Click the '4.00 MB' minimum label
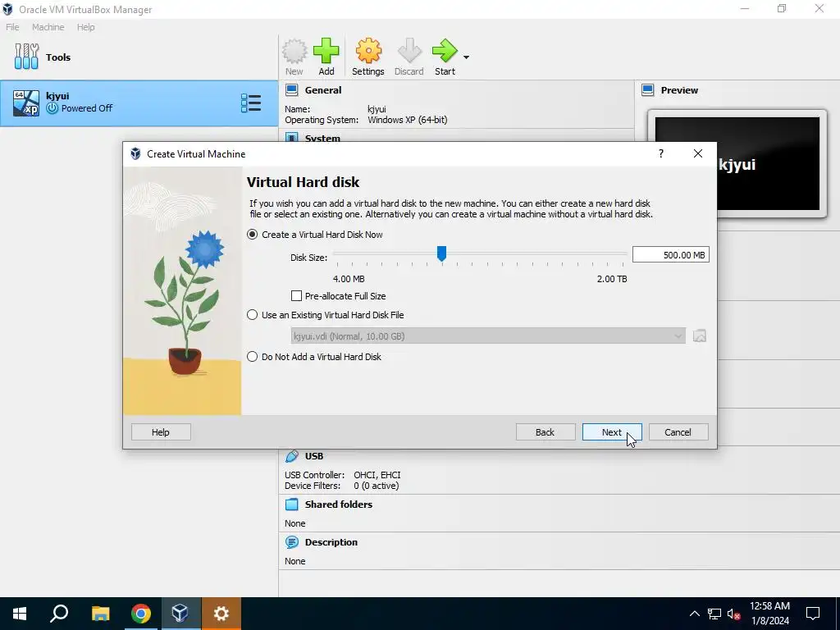Image resolution: width=840 pixels, height=630 pixels. pos(349,279)
